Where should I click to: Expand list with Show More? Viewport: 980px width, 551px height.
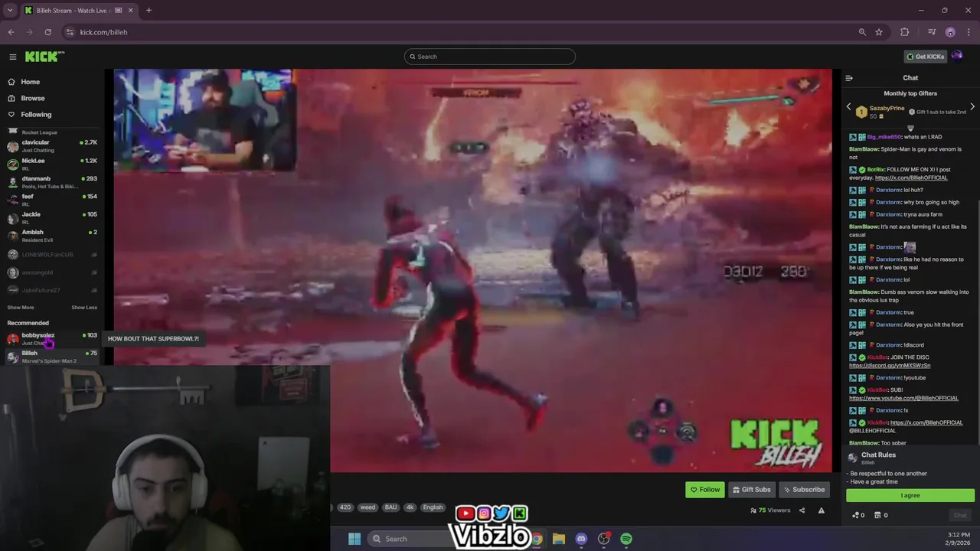click(x=21, y=308)
